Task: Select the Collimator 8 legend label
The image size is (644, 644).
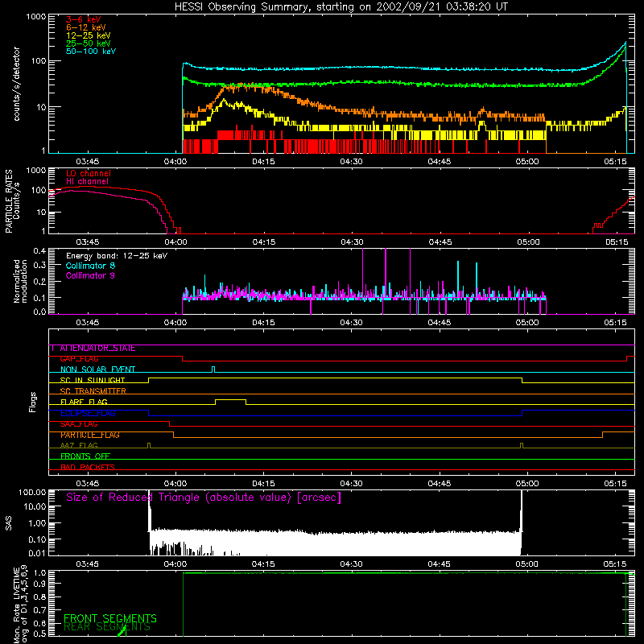Action: (90, 266)
